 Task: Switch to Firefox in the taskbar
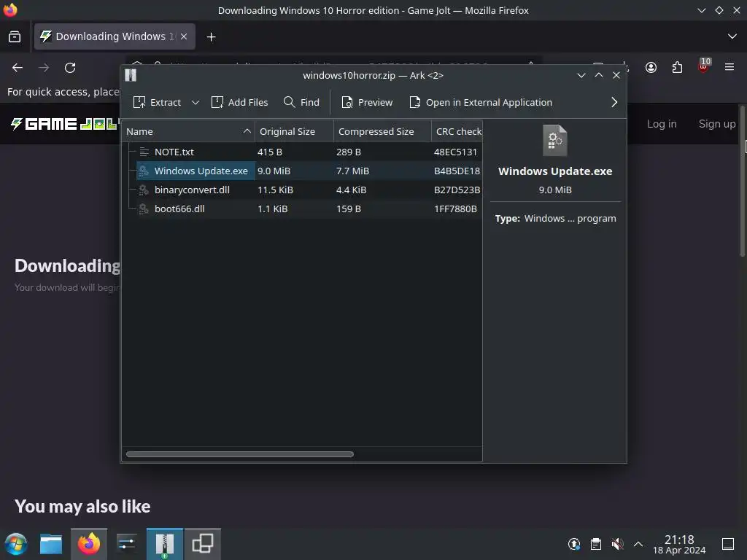(x=89, y=544)
